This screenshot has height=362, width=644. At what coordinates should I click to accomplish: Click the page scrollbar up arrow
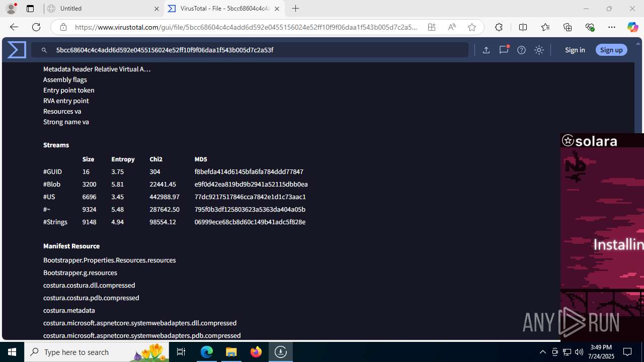click(638, 43)
